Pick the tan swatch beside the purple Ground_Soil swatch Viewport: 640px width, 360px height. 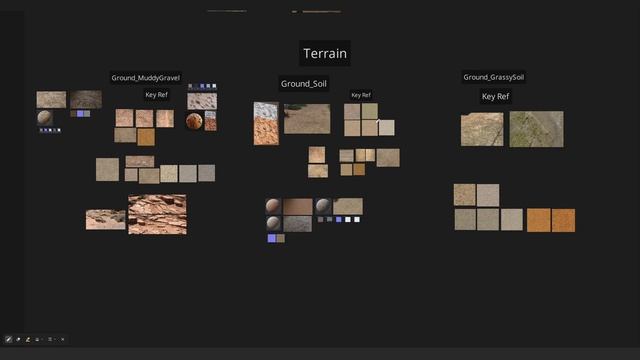[280, 238]
